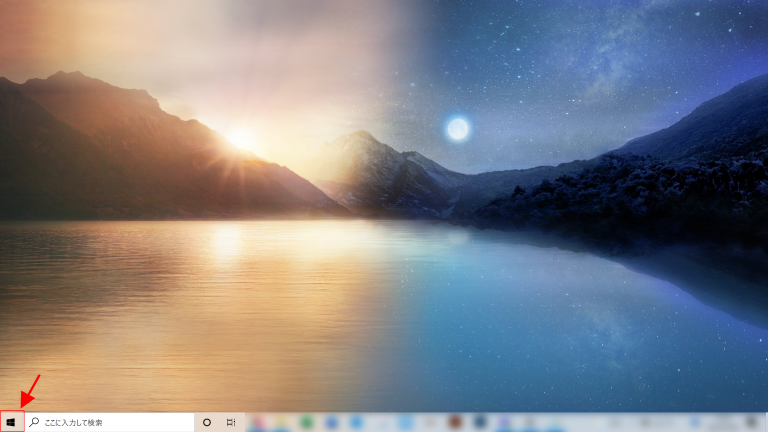Open Cortana from the taskbar circle
Image resolution: width=768 pixels, height=432 pixels.
pos(207,422)
